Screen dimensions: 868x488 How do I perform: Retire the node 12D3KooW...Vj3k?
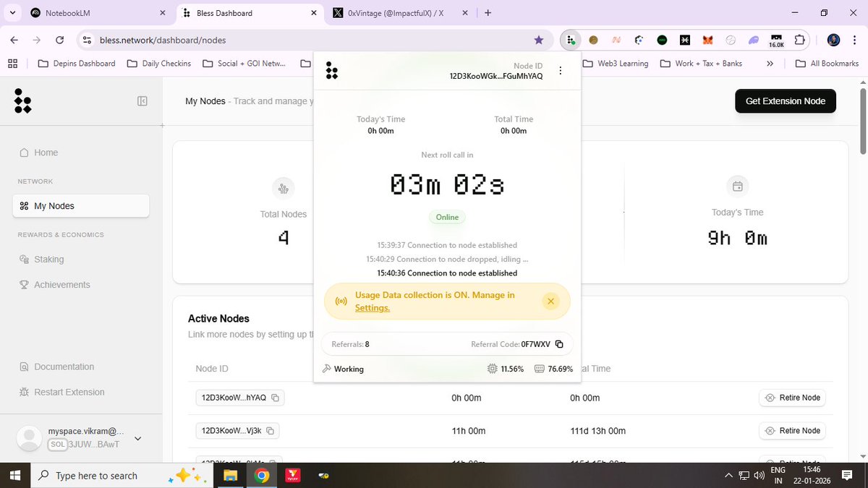[792, 431]
